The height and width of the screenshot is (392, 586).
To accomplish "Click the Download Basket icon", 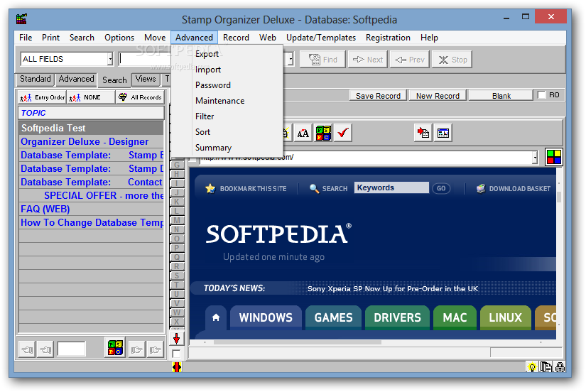I will 481,188.
